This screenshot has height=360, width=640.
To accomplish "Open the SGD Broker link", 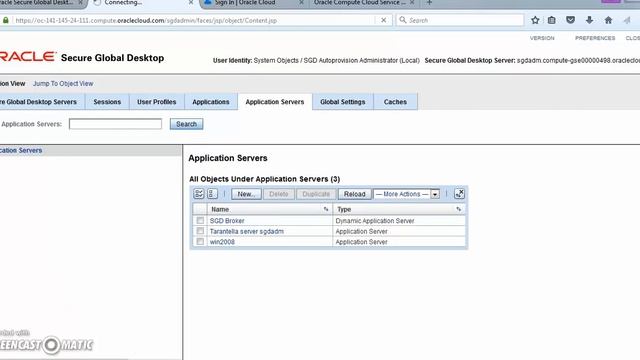I will pos(227,220).
